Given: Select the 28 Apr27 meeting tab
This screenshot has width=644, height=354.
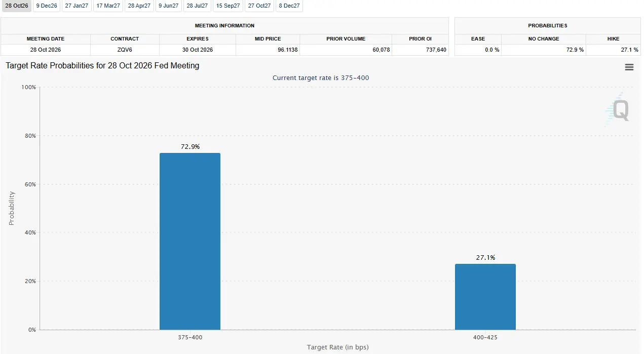Looking at the screenshot, I should [x=139, y=6].
